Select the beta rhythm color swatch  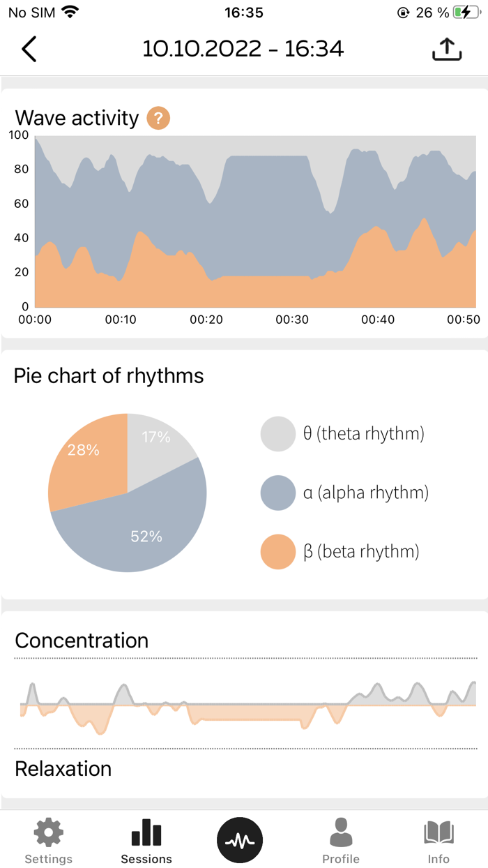point(277,551)
